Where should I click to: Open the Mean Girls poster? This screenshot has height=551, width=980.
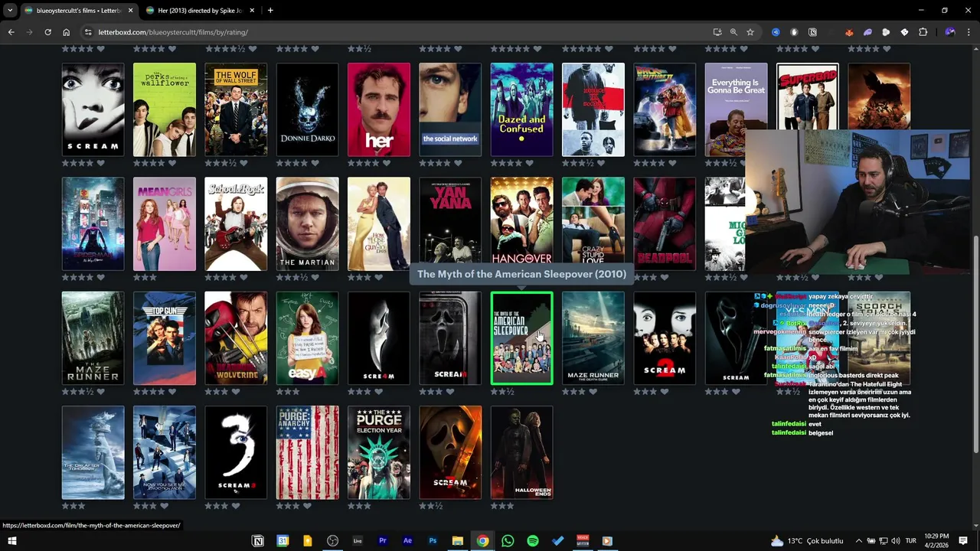coord(165,224)
